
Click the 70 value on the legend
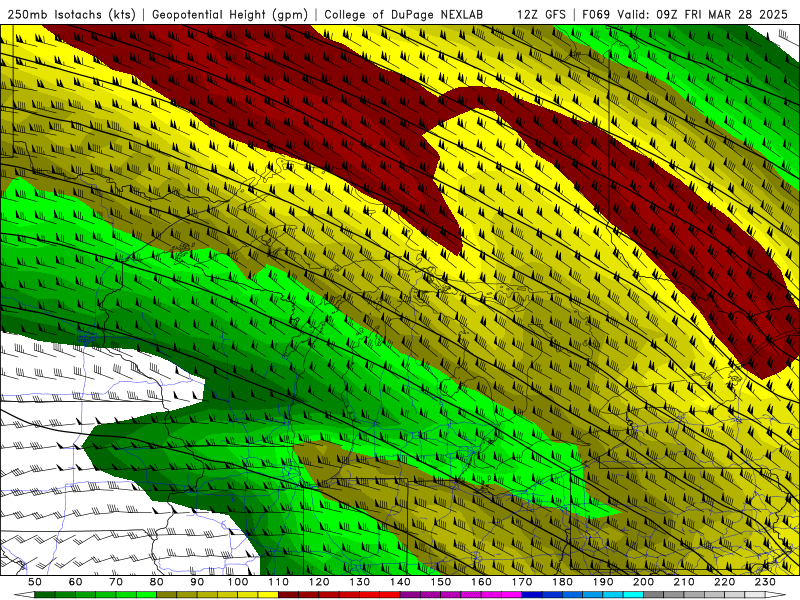(x=116, y=582)
